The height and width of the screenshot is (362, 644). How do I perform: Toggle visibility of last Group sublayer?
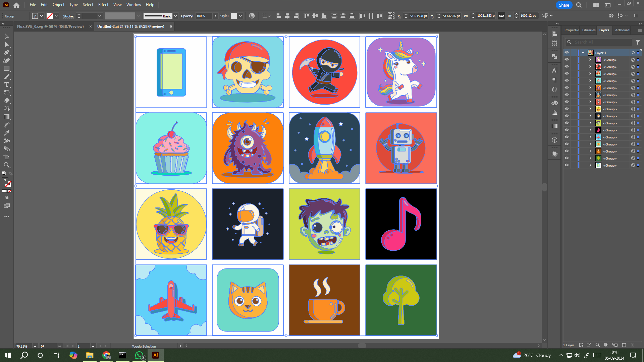click(x=567, y=165)
